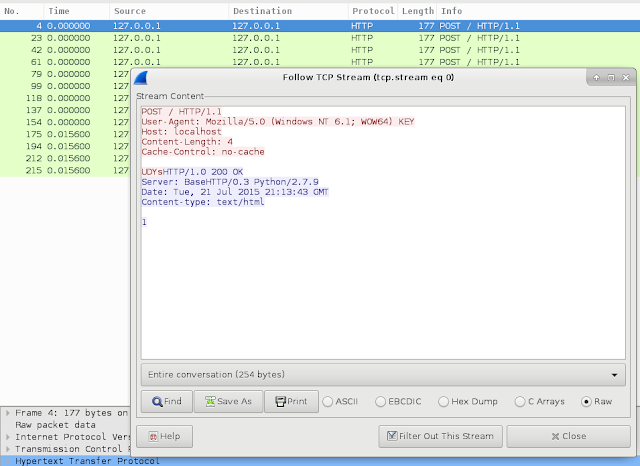Click the HTTP/1.0 200 OK response text
The height and width of the screenshot is (466, 640).
click(203, 172)
